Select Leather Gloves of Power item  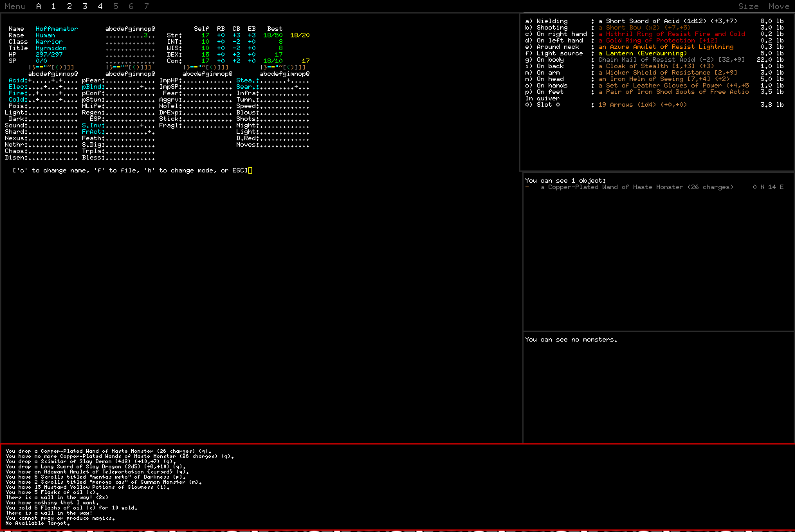point(673,86)
